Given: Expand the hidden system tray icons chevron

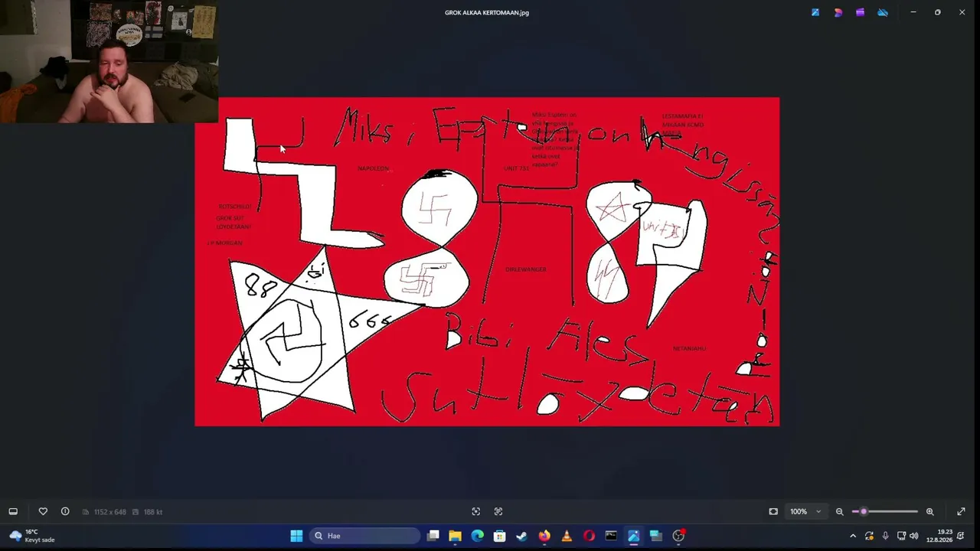Looking at the screenshot, I should click(853, 536).
